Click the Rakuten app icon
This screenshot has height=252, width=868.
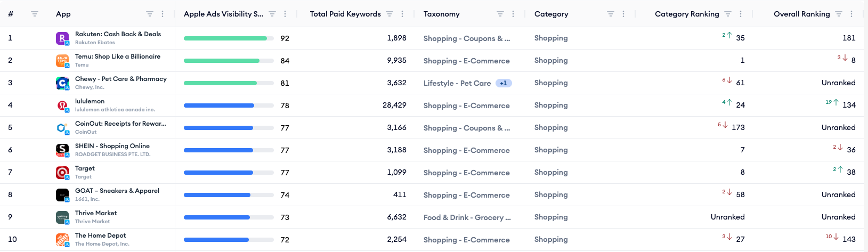[62, 38]
